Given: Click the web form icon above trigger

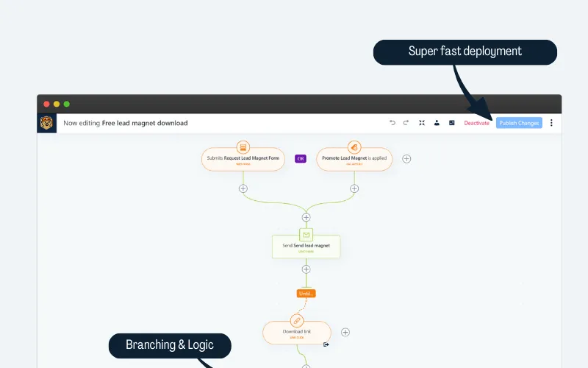Looking at the screenshot, I should [243, 147].
